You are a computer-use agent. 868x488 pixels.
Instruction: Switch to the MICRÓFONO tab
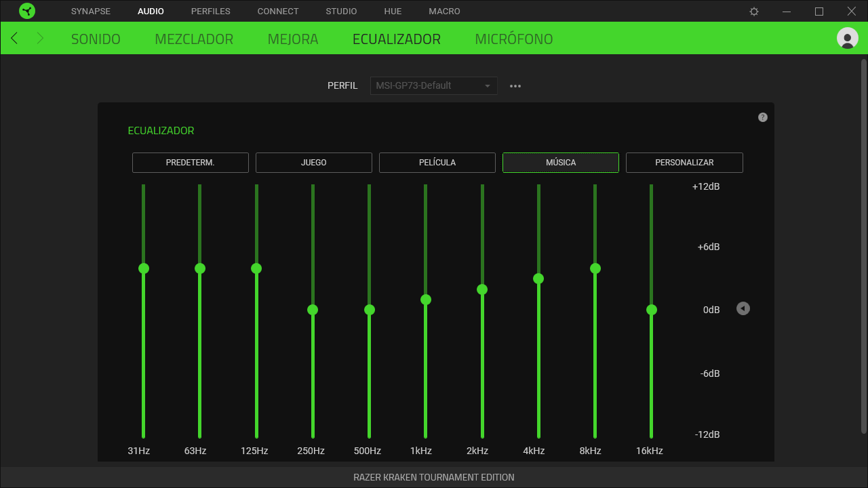514,39
